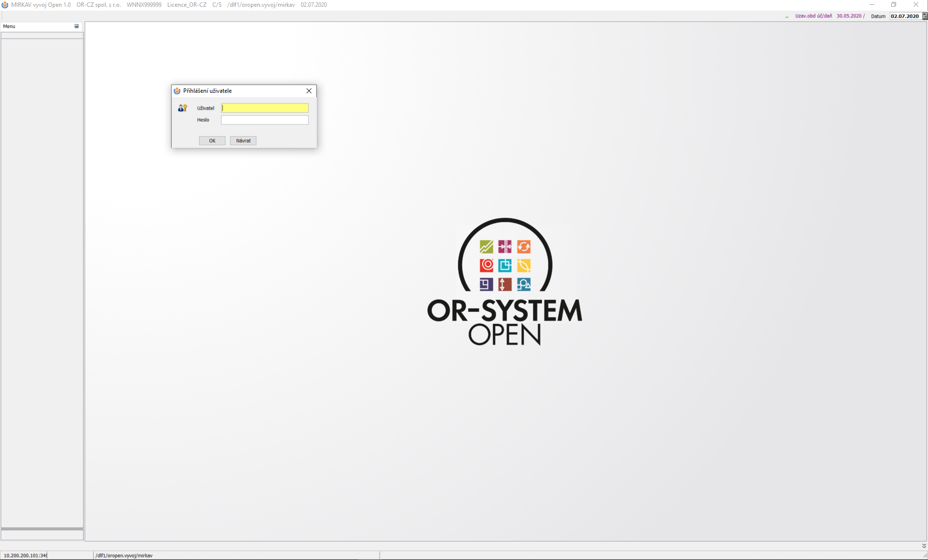Viewport: 928px width, 560px height.
Task: Click the calendar icon beside the Datum field
Action: (x=925, y=16)
